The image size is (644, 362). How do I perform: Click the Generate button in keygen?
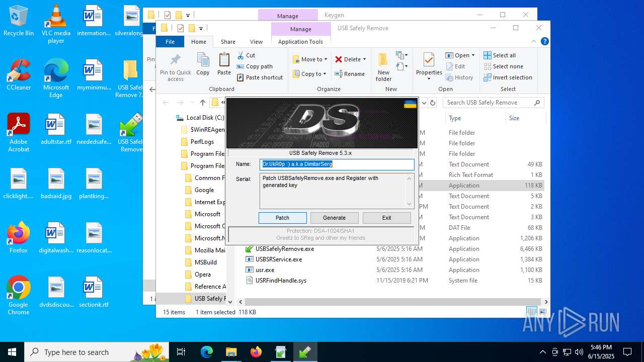(x=334, y=218)
